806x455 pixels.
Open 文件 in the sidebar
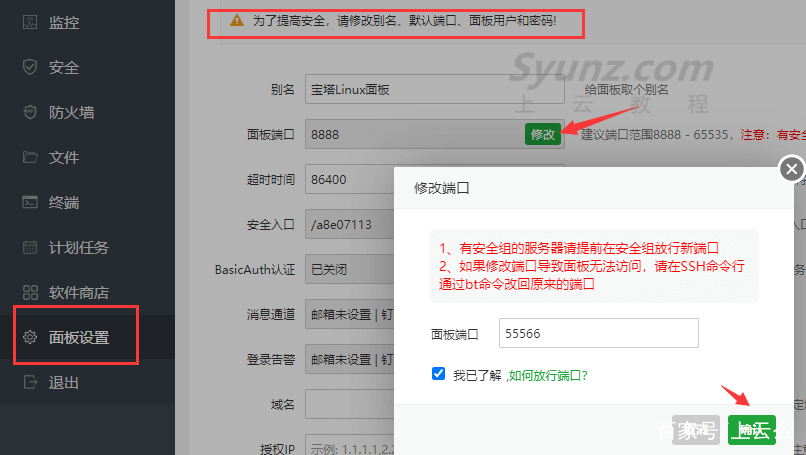64,157
